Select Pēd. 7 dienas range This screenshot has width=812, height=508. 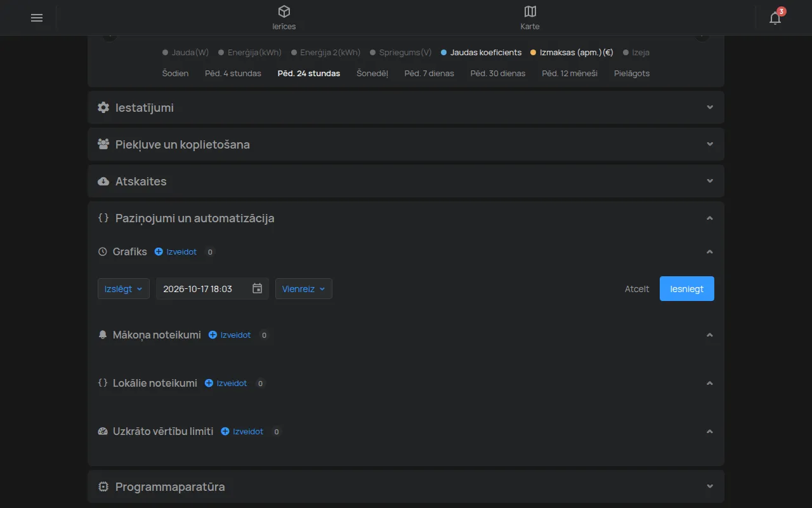[x=429, y=73]
